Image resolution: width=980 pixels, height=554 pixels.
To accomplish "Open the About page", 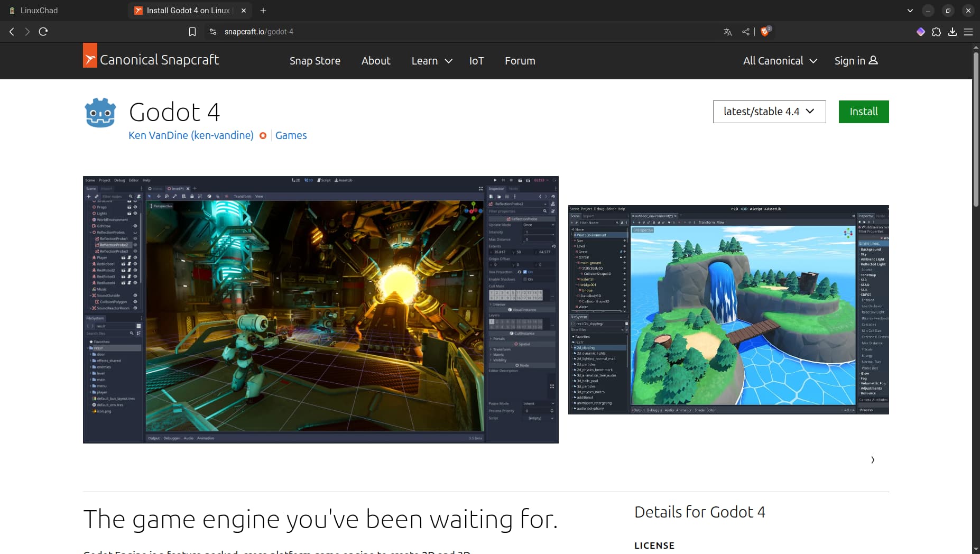I will [x=376, y=61].
